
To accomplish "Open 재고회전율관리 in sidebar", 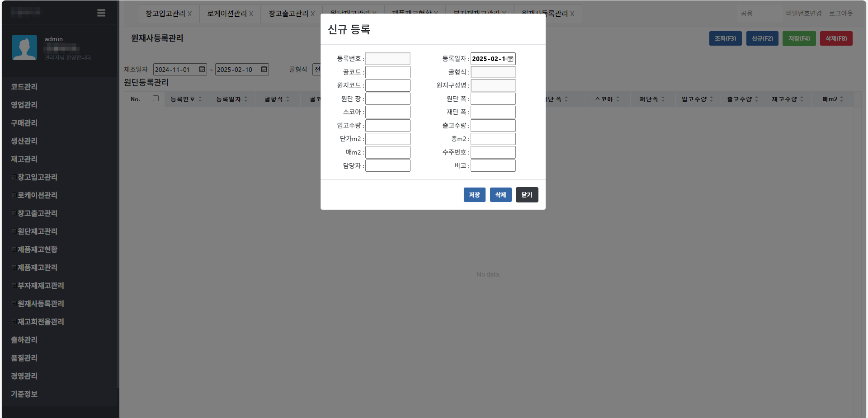I will point(41,322).
